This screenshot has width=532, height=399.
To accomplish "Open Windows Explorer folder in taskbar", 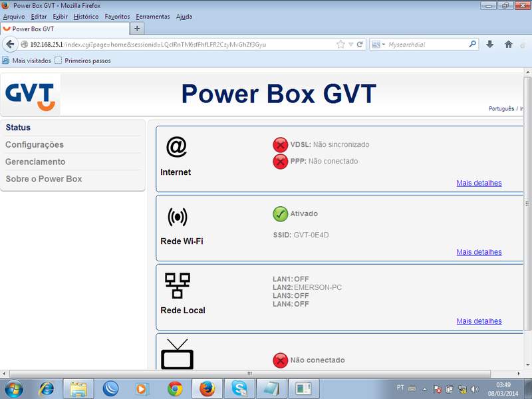I will pyautogui.click(x=78, y=389).
